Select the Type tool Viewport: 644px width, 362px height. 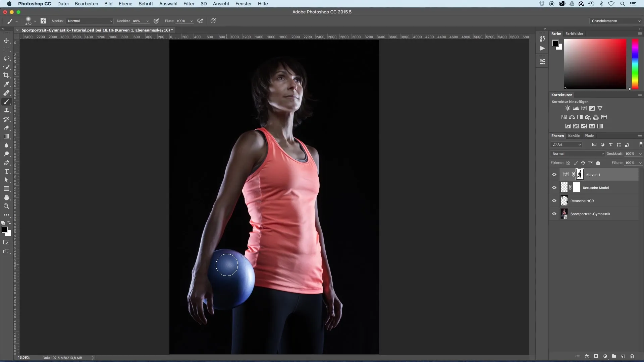pyautogui.click(x=6, y=171)
